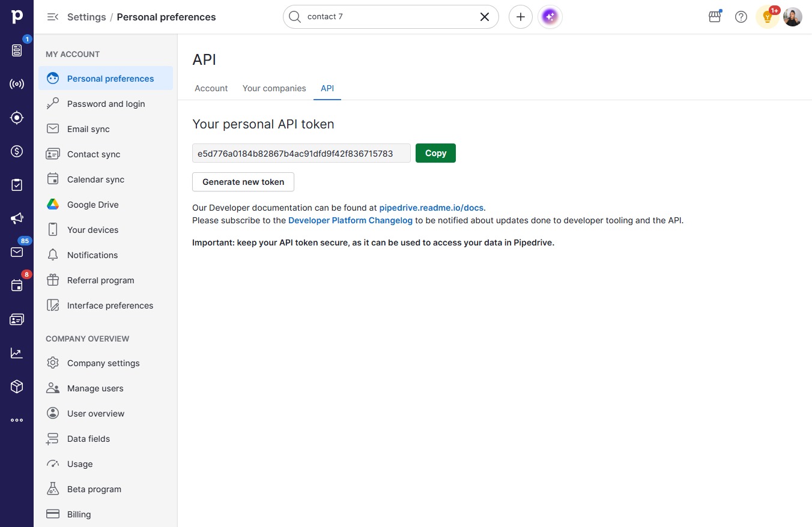Switch to the Account tab
The height and width of the screenshot is (527, 812).
211,88
